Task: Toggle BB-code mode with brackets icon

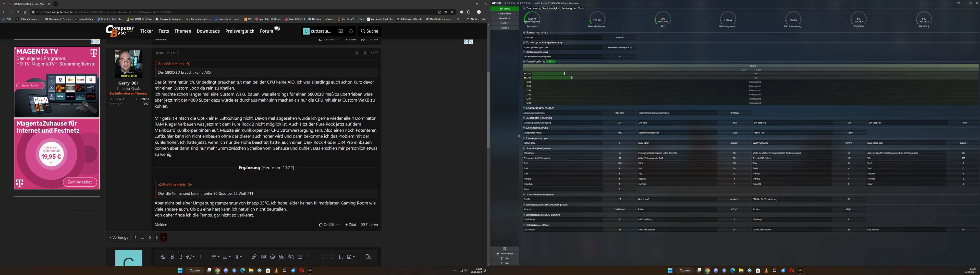Action: [x=341, y=257]
